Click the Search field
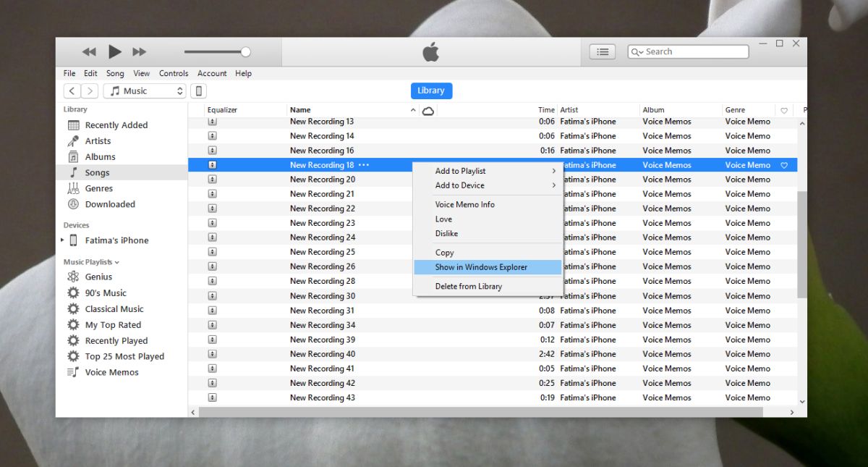868x467 pixels. coord(688,51)
